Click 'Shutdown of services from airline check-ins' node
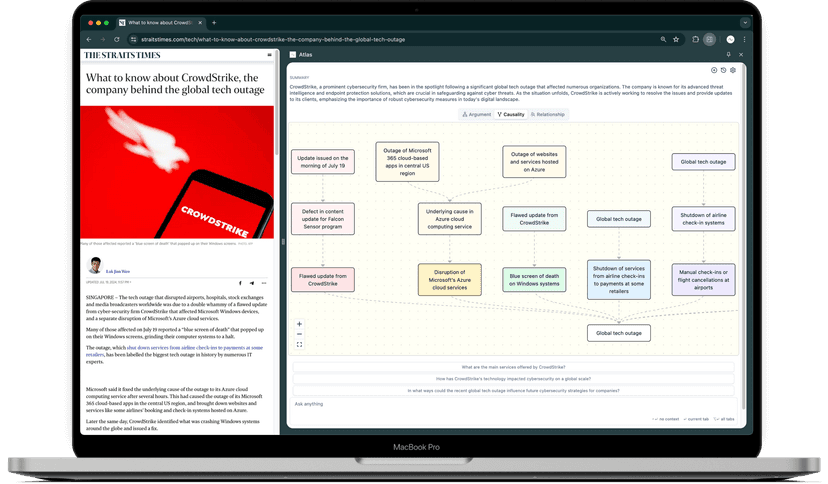The image size is (828, 484). click(619, 280)
